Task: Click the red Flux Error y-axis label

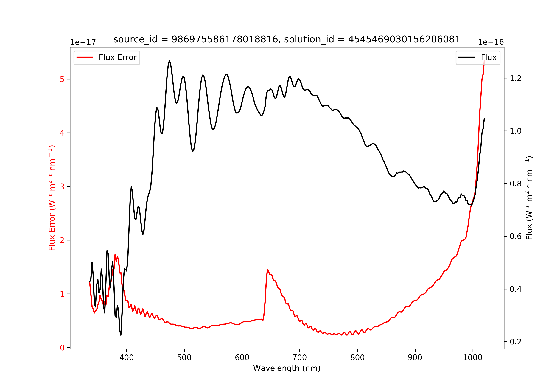Action: (x=52, y=198)
